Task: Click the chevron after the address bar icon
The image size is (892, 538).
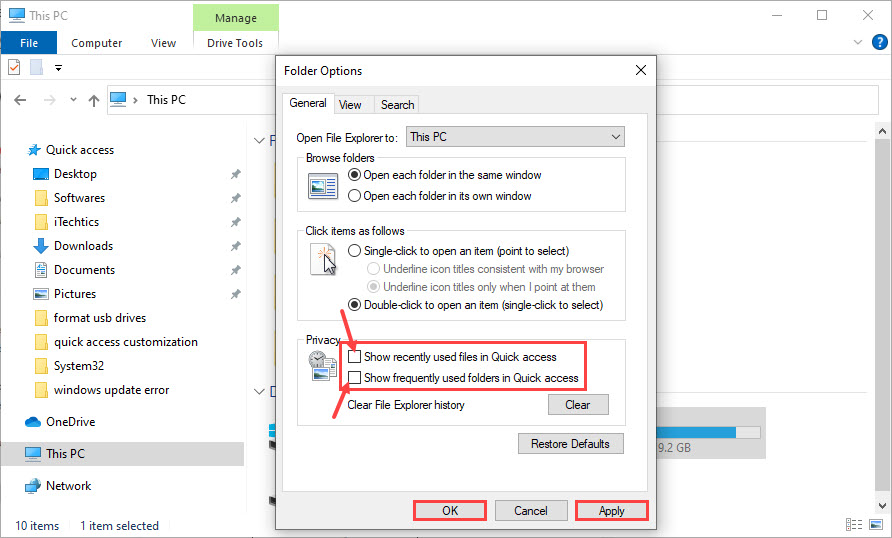Action: pyautogui.click(x=135, y=100)
